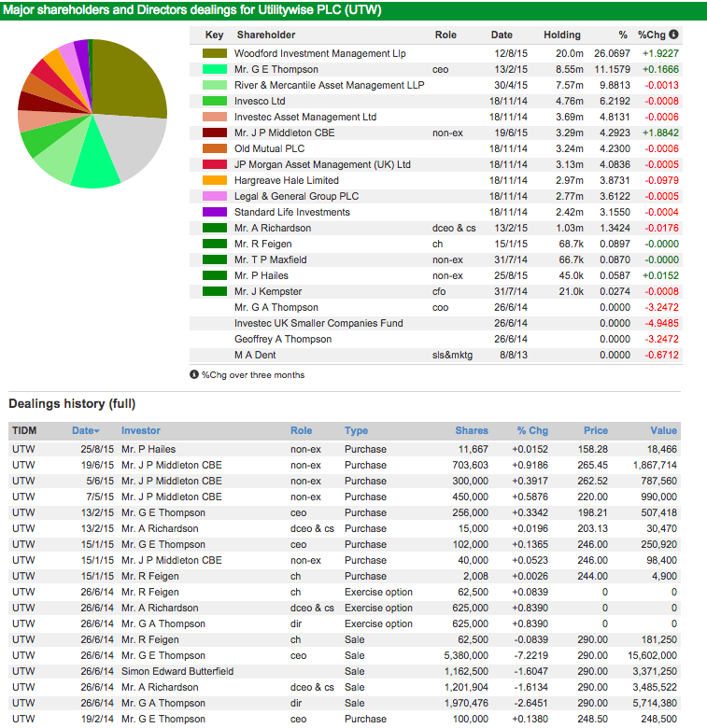Click the info icon next to %Chg header
The height and width of the screenshot is (728, 707).
point(673,34)
